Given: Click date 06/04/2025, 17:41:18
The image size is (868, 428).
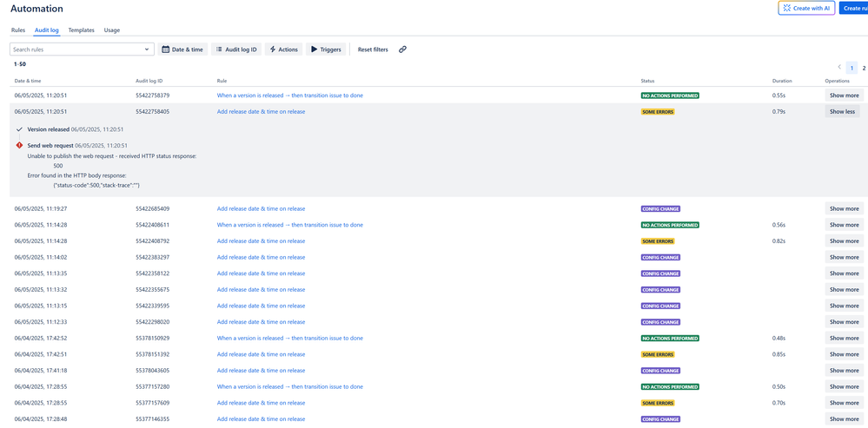Looking at the screenshot, I should click(x=41, y=371).
